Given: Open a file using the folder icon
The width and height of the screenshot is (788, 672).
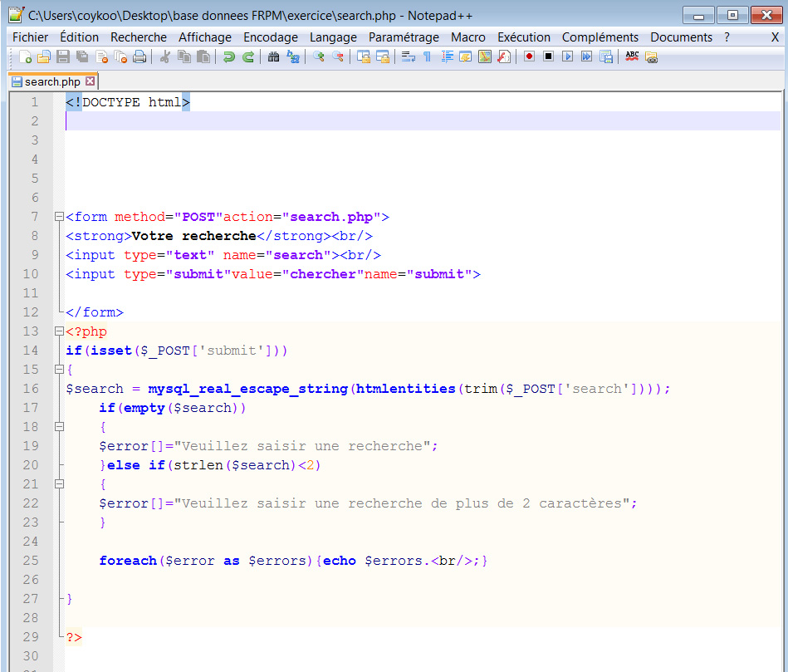Looking at the screenshot, I should pos(44,56).
